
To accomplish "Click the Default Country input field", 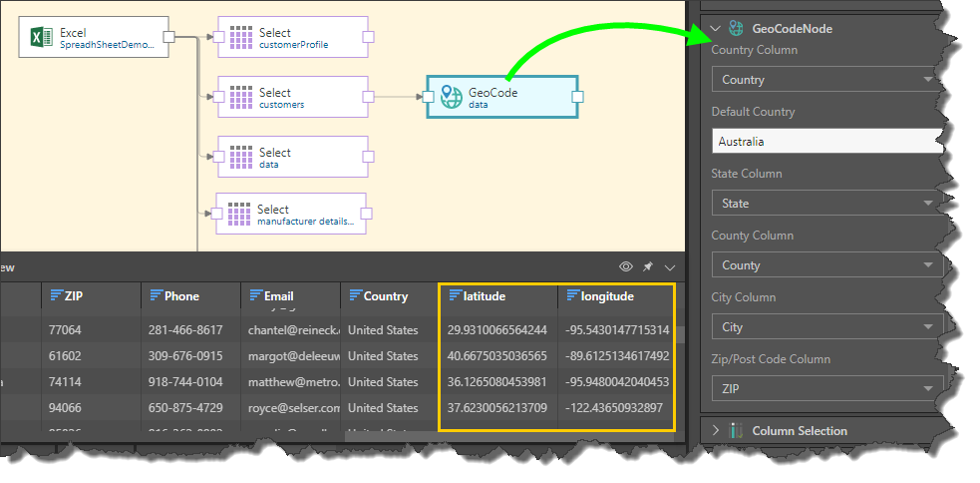I will pyautogui.click(x=825, y=142).
